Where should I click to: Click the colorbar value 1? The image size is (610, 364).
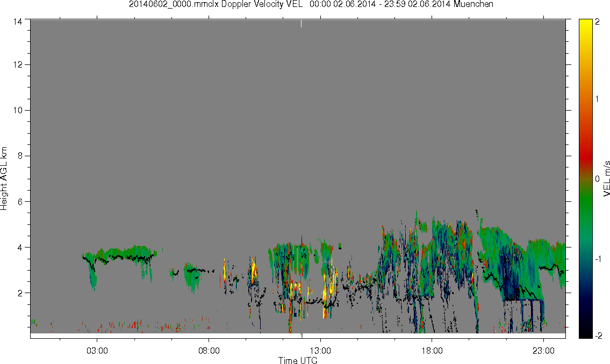click(597, 99)
